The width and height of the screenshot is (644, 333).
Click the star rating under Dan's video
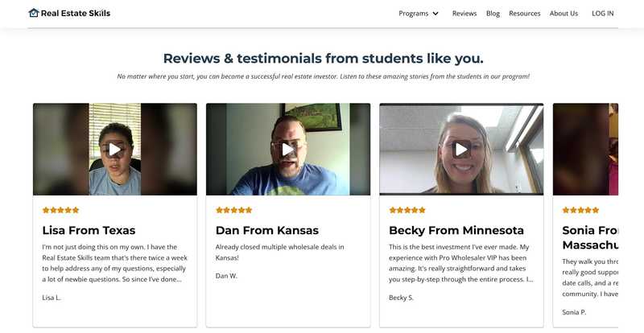coord(233,210)
